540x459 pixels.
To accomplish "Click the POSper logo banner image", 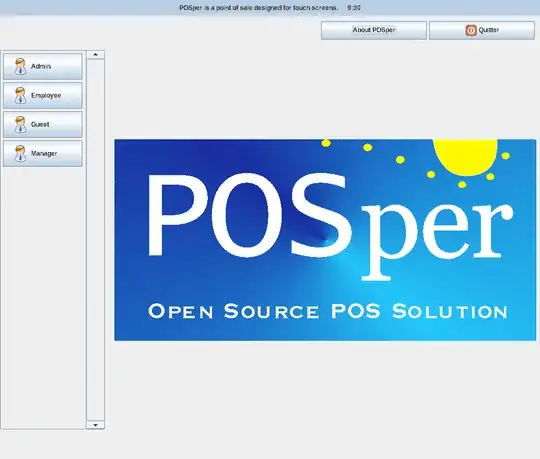I will (325, 240).
